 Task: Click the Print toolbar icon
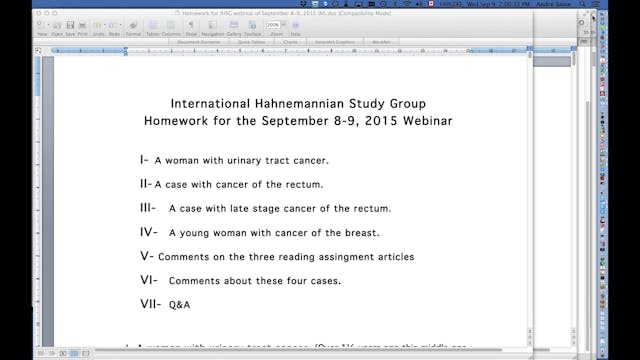coord(82,25)
